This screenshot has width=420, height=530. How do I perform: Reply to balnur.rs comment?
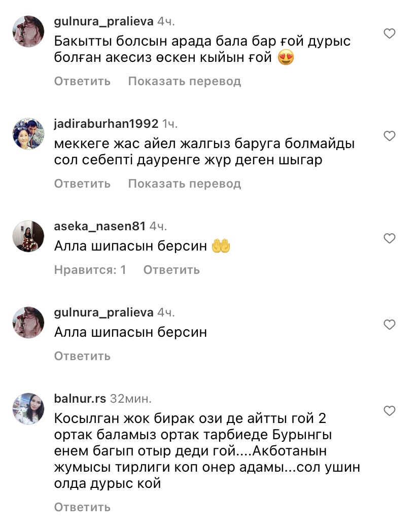pyautogui.click(x=82, y=507)
